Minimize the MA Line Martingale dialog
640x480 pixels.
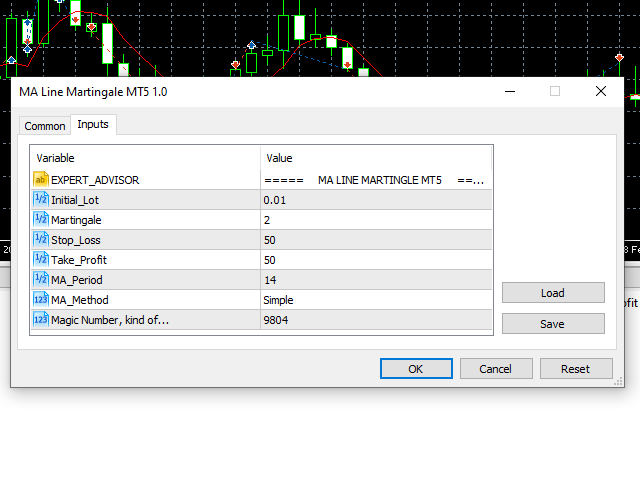[x=510, y=91]
